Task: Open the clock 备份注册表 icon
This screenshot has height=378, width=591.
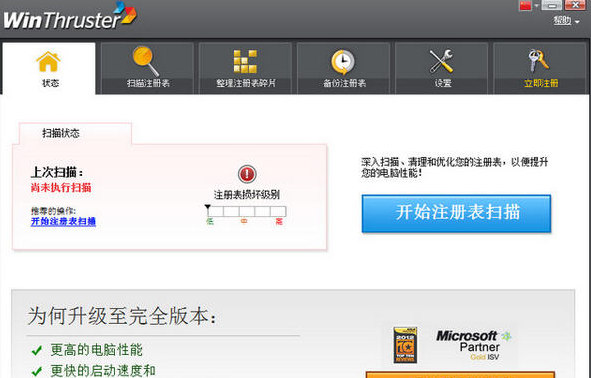Action: point(343,62)
